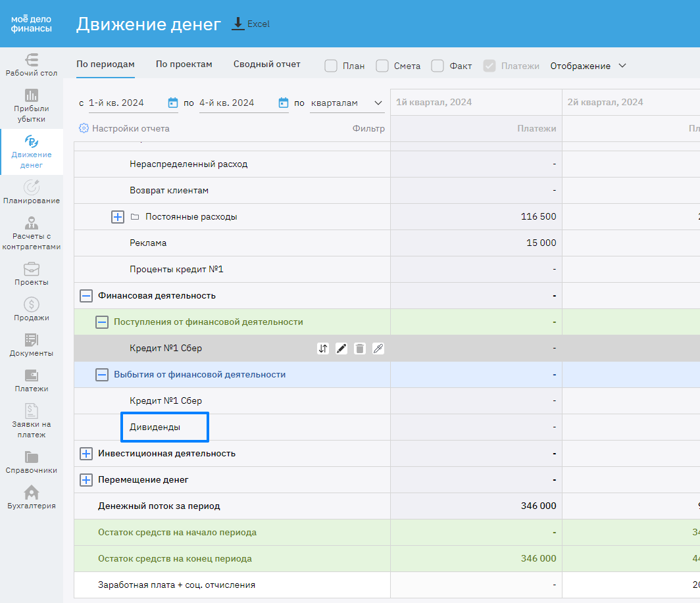Collapse the Финансовая деятельность section
Image resolution: width=700 pixels, height=603 pixels.
[x=86, y=296]
